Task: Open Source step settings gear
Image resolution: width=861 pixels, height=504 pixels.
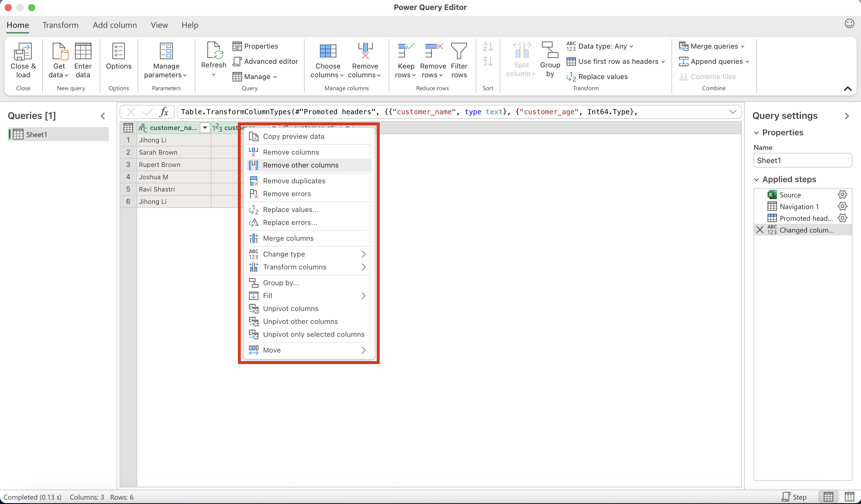Action: 842,195
